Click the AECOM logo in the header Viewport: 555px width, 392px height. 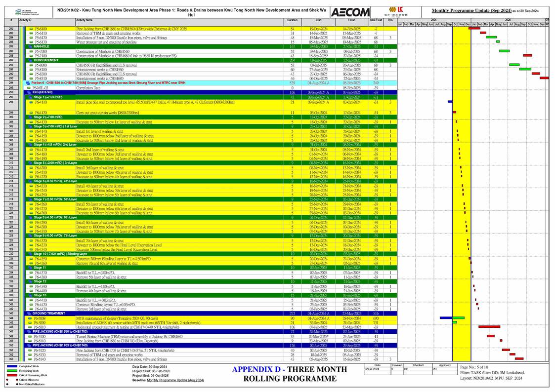(349, 12)
